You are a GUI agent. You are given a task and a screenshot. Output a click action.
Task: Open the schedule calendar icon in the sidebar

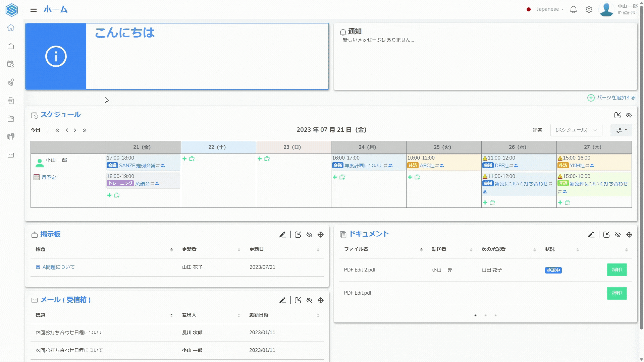[x=11, y=64]
